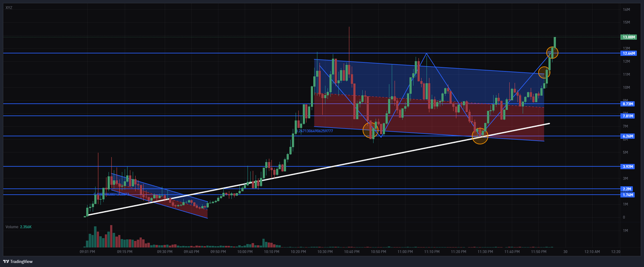This screenshot has width=644, height=267.
Task: Click the 09:01 PM time axis label
Action: tap(87, 251)
